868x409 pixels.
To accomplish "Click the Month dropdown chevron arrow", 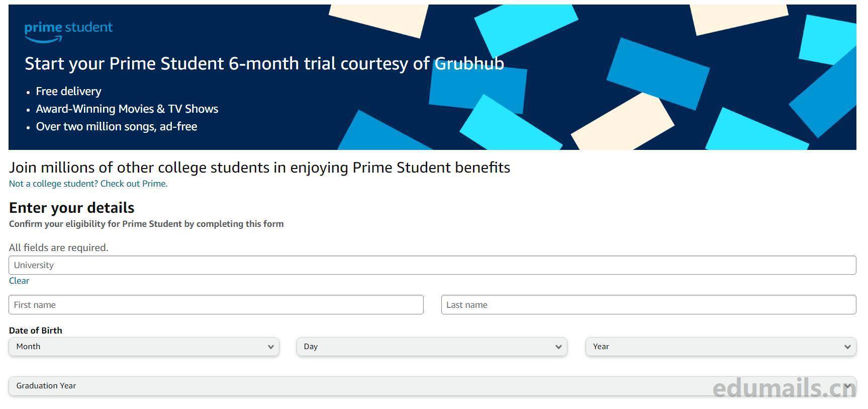I will 271,347.
